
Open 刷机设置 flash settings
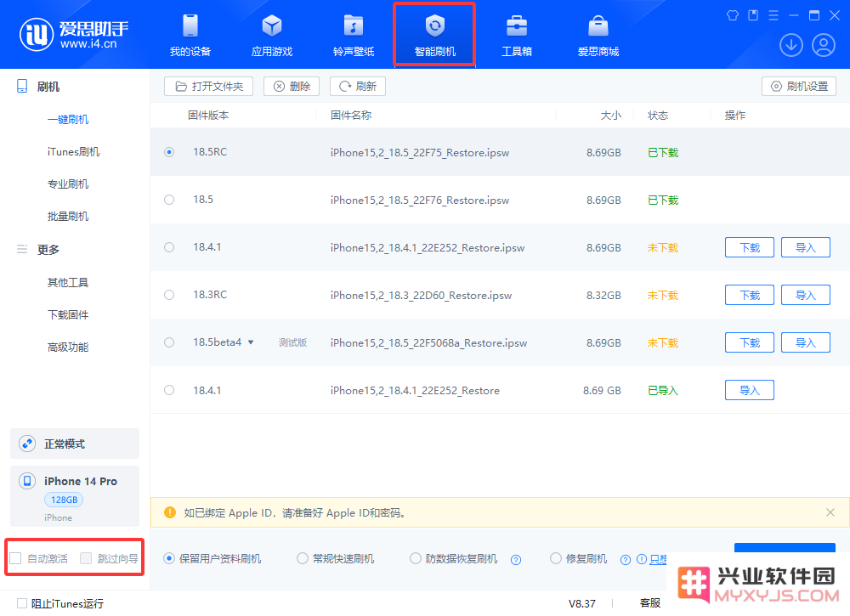tap(799, 86)
